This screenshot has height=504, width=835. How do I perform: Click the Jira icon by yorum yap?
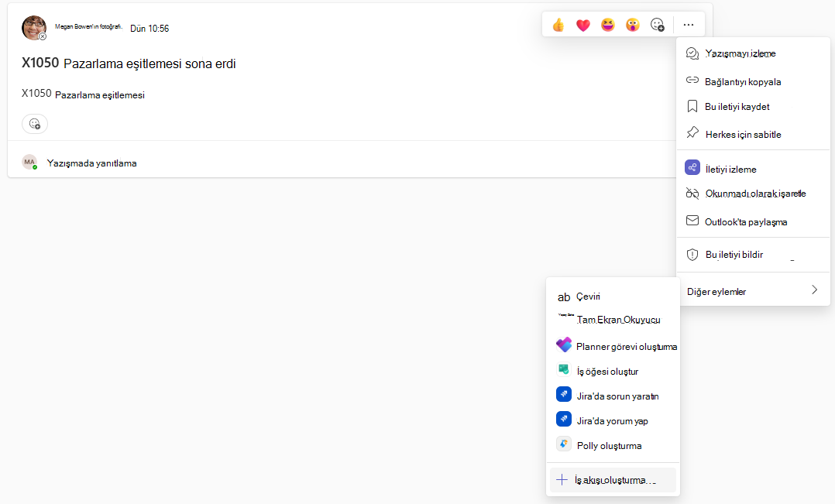pyautogui.click(x=563, y=420)
